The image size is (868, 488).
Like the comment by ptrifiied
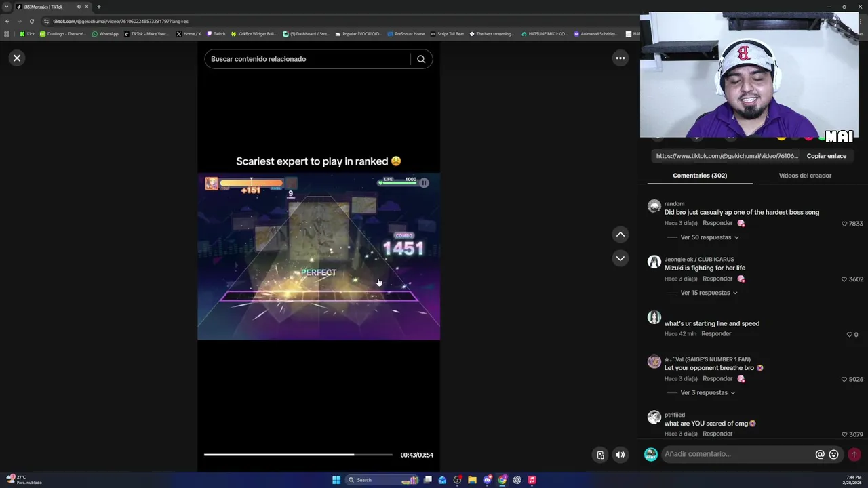click(x=844, y=434)
